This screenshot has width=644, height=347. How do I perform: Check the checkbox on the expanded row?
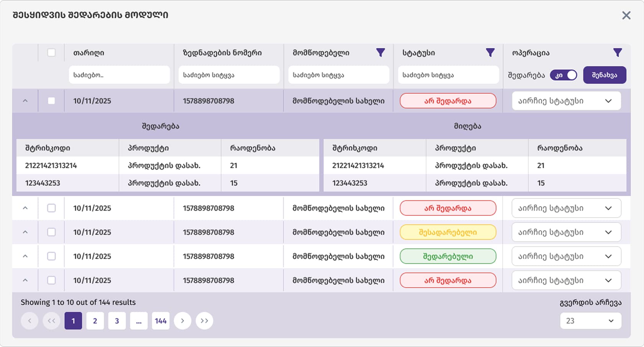point(51,101)
